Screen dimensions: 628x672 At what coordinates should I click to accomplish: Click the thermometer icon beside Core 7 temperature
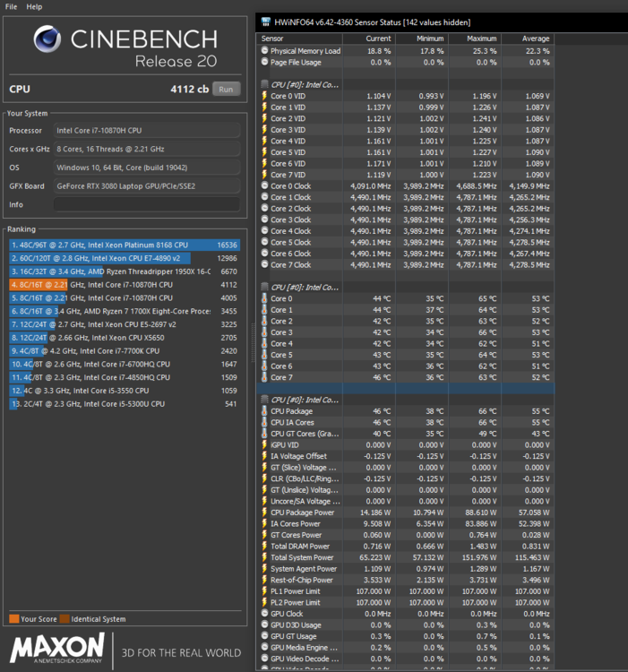tap(264, 377)
